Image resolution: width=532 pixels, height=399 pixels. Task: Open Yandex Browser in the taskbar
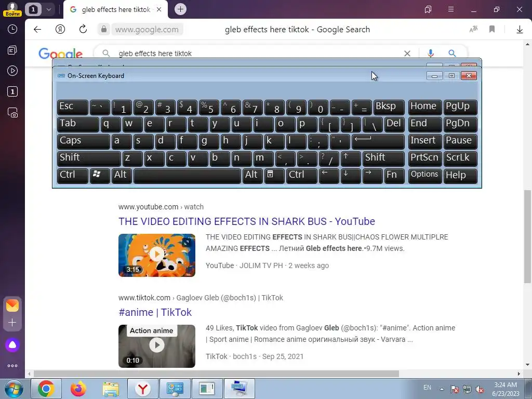(x=143, y=389)
